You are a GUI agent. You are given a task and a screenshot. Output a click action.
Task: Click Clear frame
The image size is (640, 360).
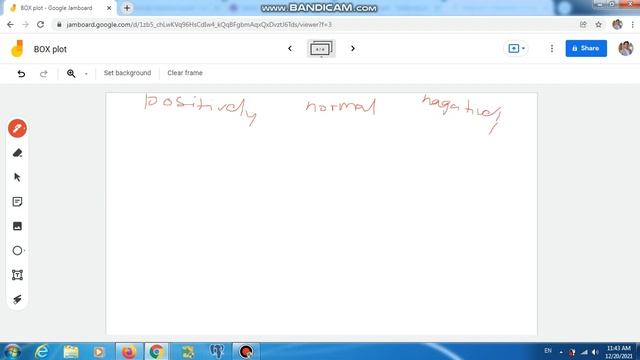point(185,73)
